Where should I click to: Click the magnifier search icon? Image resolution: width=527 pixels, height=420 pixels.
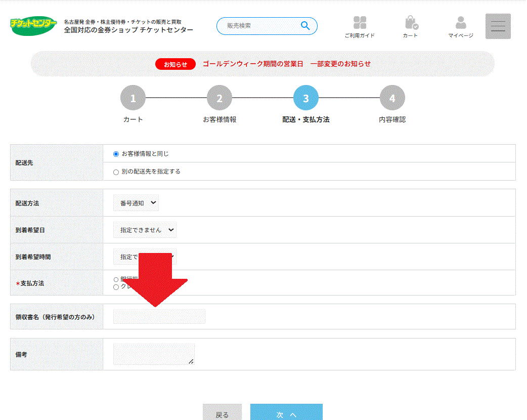[305, 26]
